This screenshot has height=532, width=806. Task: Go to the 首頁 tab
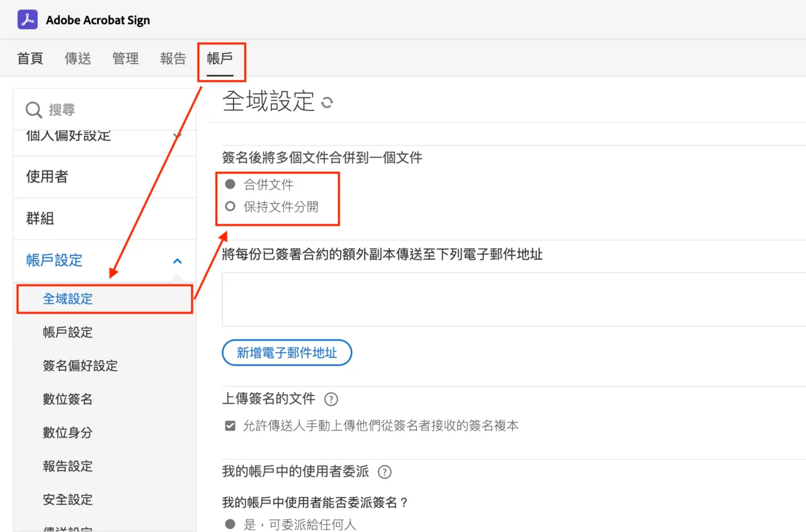30,59
